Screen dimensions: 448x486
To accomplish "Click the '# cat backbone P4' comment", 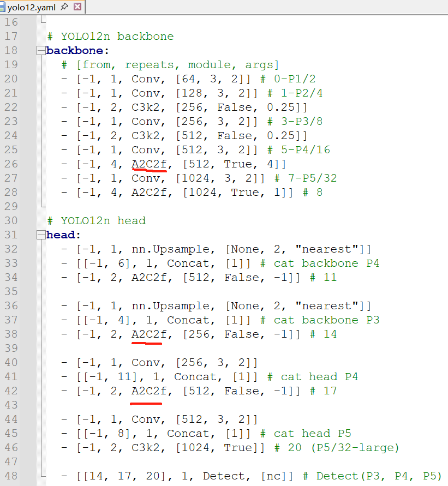I will [x=320, y=263].
